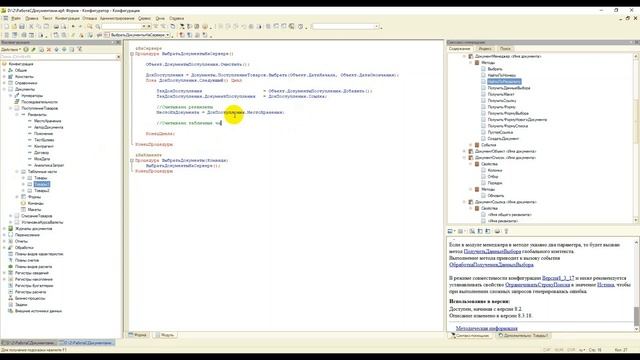Collapse the Документы tree node

(4, 89)
